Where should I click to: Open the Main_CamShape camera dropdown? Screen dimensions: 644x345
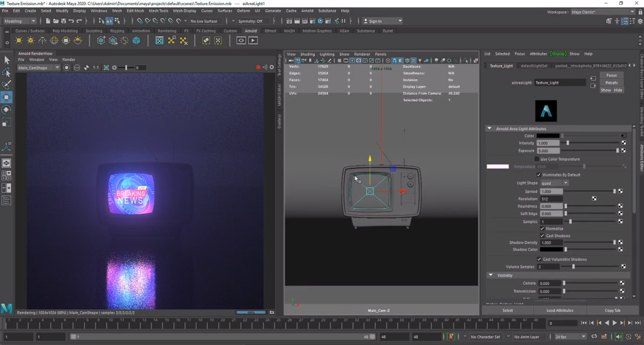(38, 68)
